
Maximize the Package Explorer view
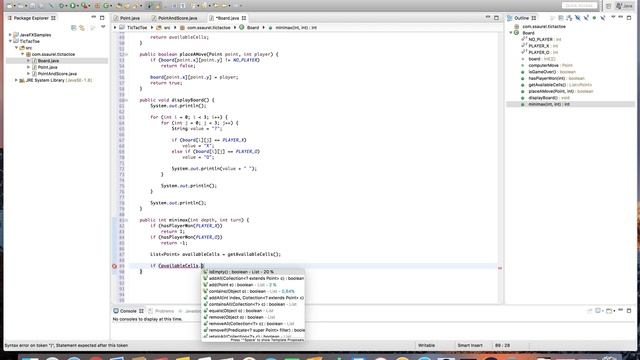point(102,18)
